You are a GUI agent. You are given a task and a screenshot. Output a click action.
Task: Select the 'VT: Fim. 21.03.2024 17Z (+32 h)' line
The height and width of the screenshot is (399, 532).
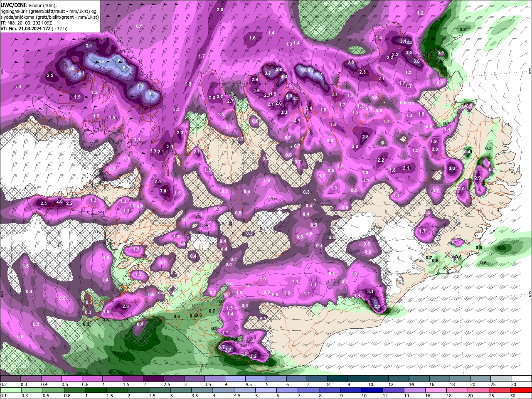point(34,29)
